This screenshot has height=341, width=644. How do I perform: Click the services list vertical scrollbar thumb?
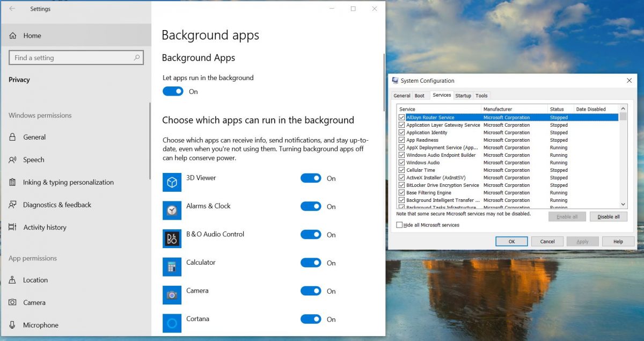(x=623, y=117)
